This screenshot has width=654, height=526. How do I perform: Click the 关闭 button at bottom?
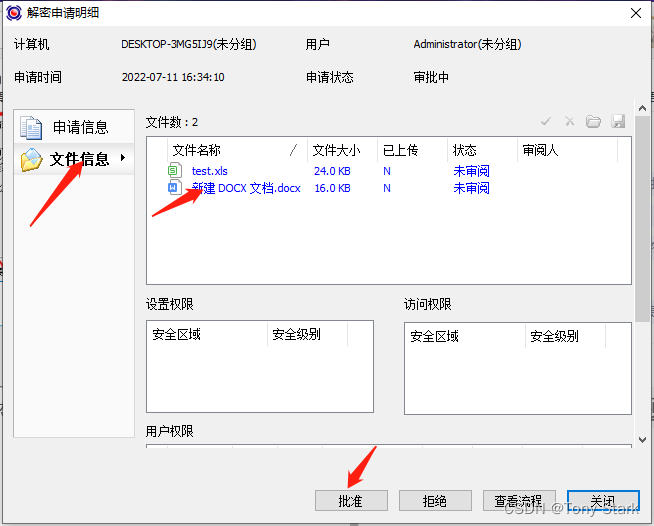pos(602,500)
